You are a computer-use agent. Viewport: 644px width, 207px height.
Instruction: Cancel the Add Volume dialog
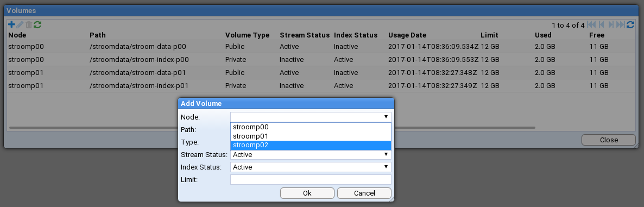click(x=364, y=193)
